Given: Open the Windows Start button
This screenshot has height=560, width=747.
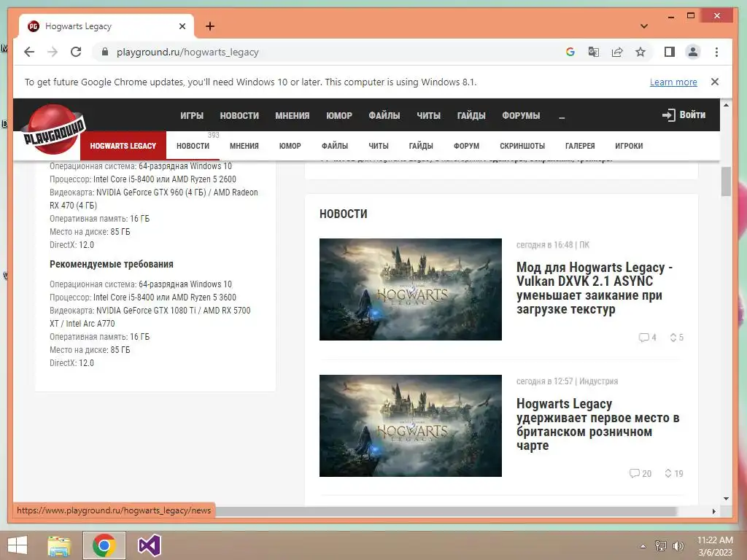Looking at the screenshot, I should (x=18, y=545).
